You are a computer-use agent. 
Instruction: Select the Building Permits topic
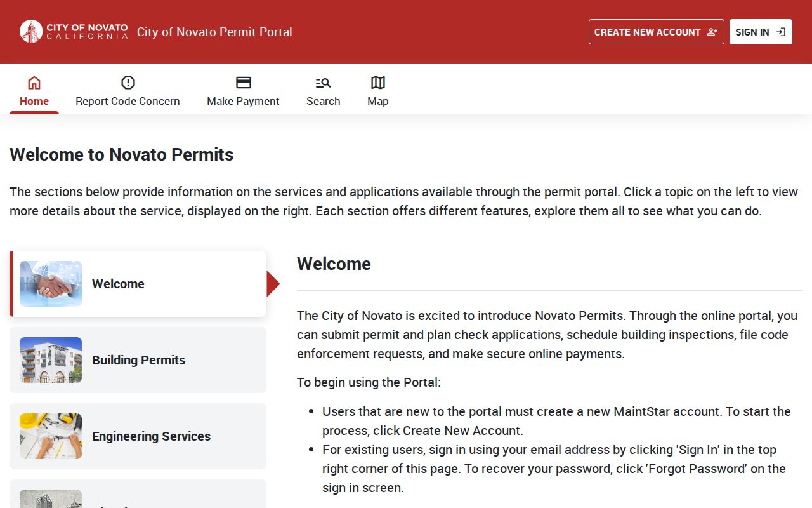tap(138, 360)
